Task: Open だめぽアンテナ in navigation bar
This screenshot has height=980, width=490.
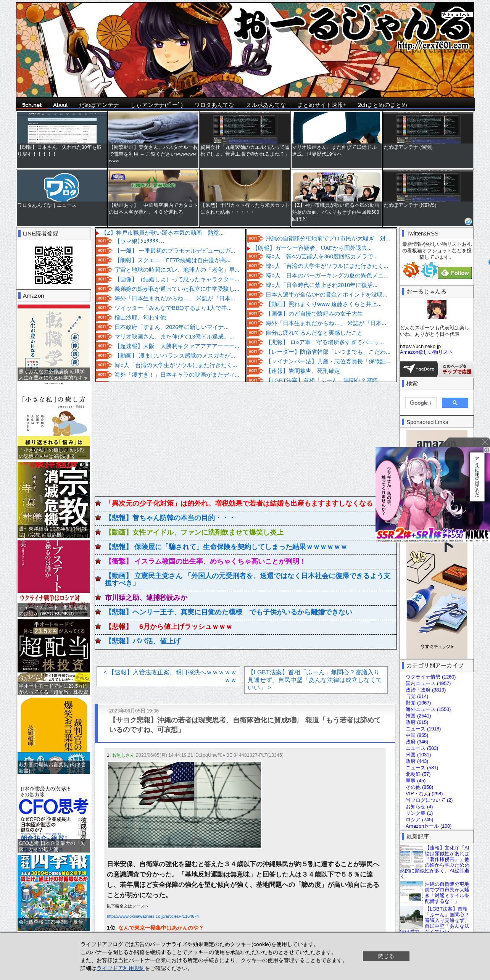Action: click(x=99, y=105)
